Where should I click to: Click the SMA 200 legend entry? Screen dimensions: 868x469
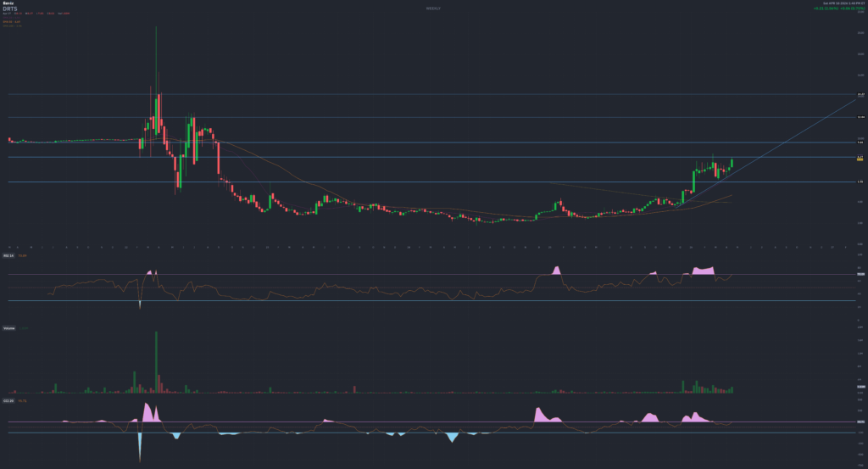tap(12, 26)
